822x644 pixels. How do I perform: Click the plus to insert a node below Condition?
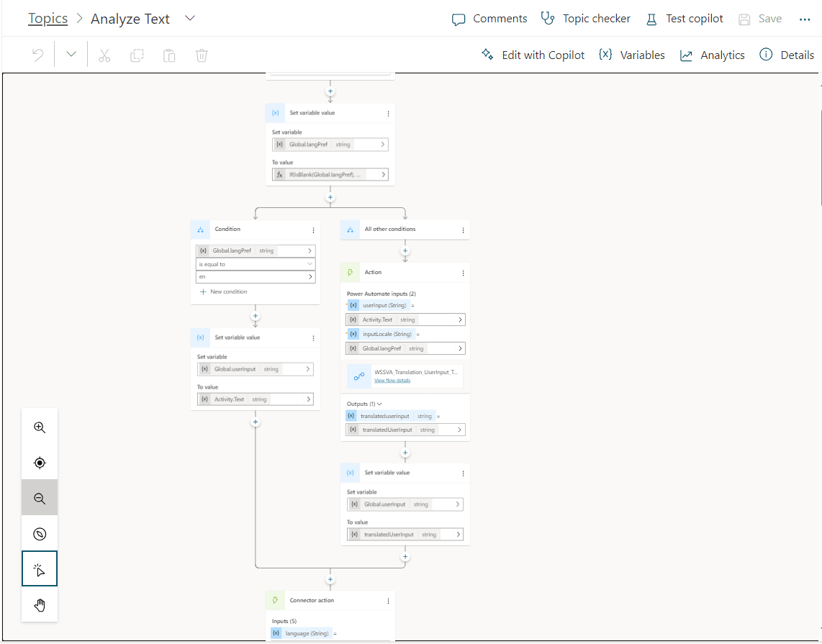(x=256, y=314)
